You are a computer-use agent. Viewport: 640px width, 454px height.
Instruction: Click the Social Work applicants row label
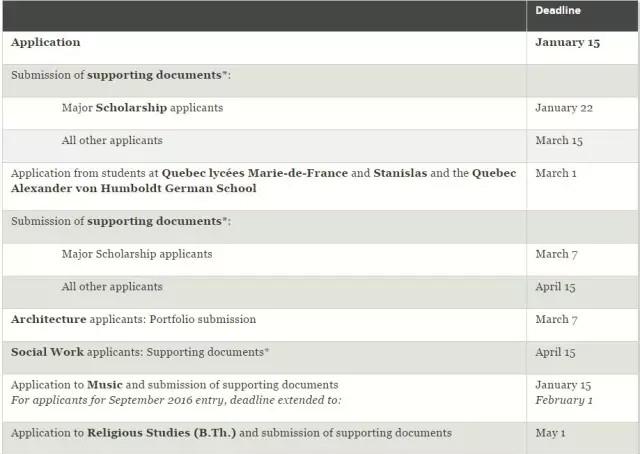pyautogui.click(x=140, y=352)
